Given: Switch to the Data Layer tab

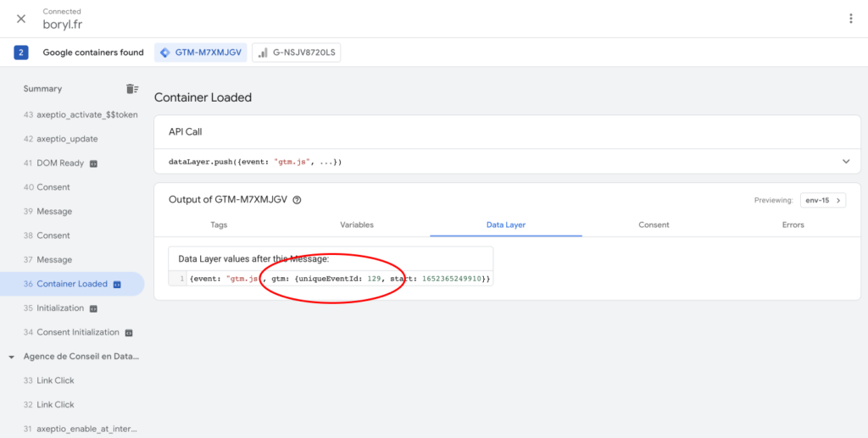Looking at the screenshot, I should (506, 225).
